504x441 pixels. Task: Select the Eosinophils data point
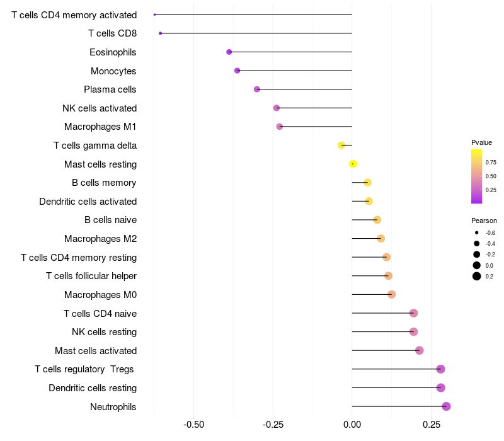pos(229,52)
